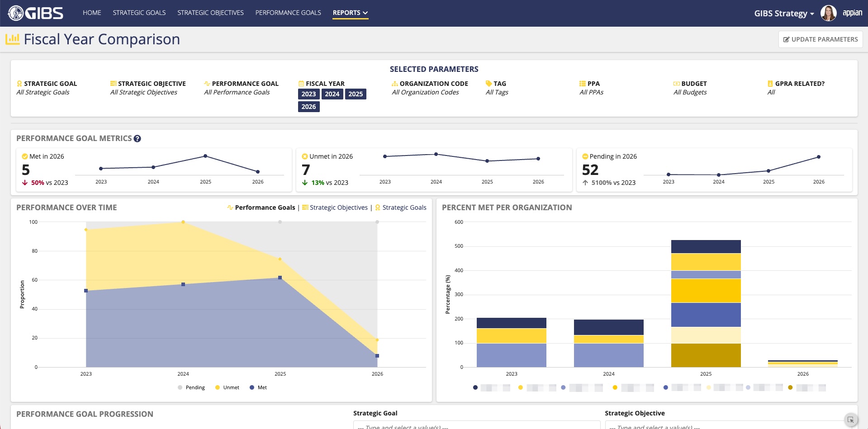Viewport: 868px width, 429px height.
Task: Click the Strategic Objective filter input field
Action: click(x=728, y=425)
